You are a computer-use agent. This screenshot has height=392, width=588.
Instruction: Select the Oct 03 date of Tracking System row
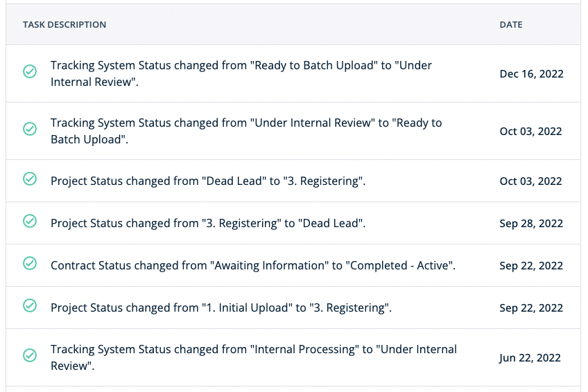pyautogui.click(x=530, y=132)
